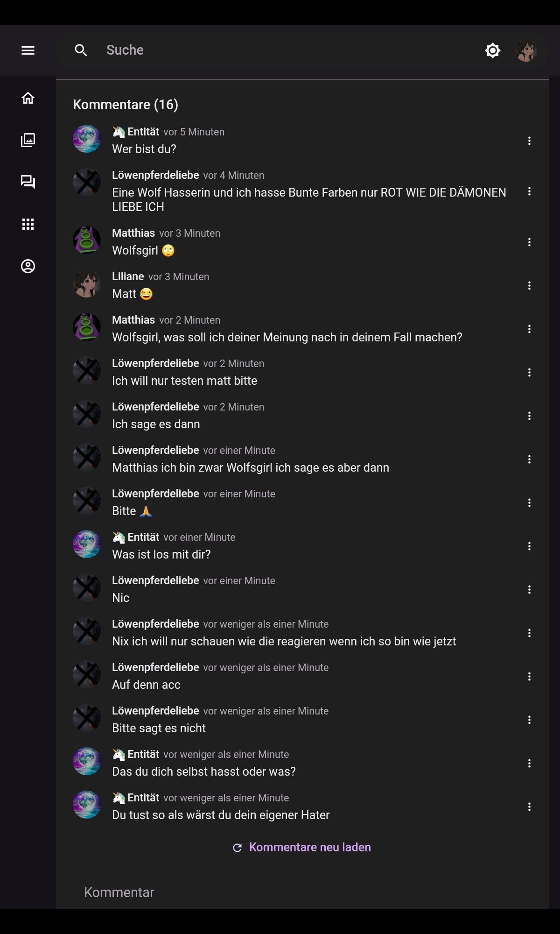This screenshot has height=934, width=560.
Task: Open more options for 'Bitte sagt es nicht'
Action: click(x=529, y=720)
